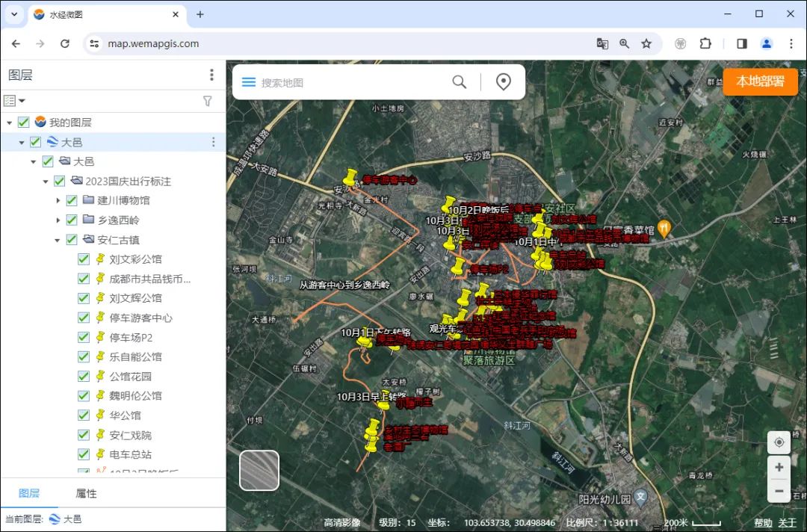Click the hamburger menu in search bar
This screenshot has width=807, height=532.
pos(248,82)
